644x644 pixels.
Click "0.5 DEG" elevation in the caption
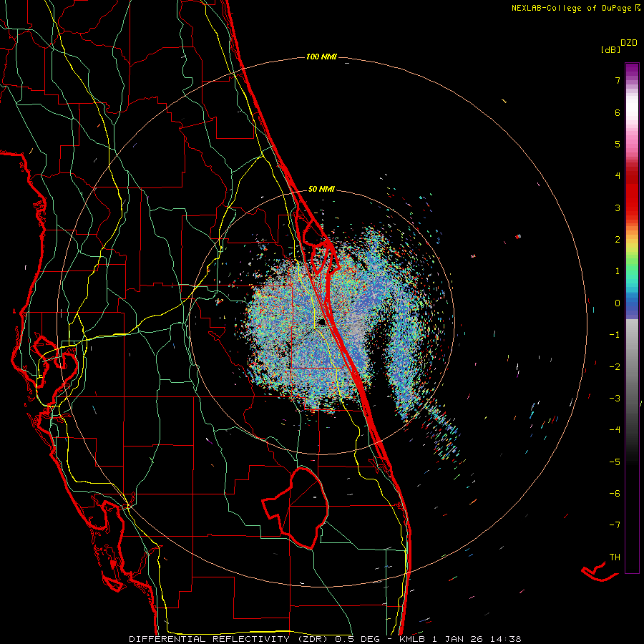357,639
